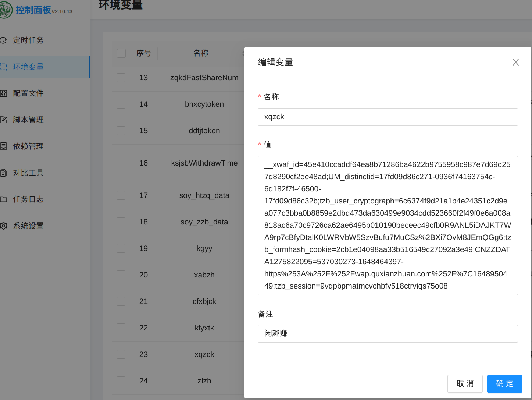Open 对比工具 using its document icon

(4, 173)
